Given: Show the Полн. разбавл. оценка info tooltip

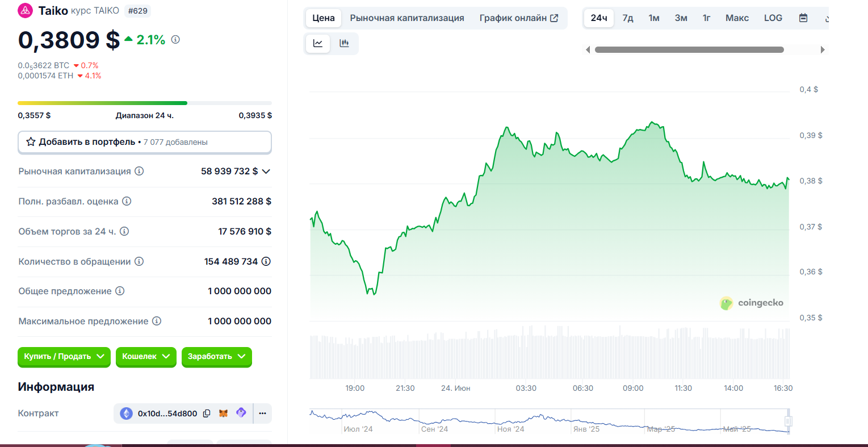Looking at the screenshot, I should 127,201.
